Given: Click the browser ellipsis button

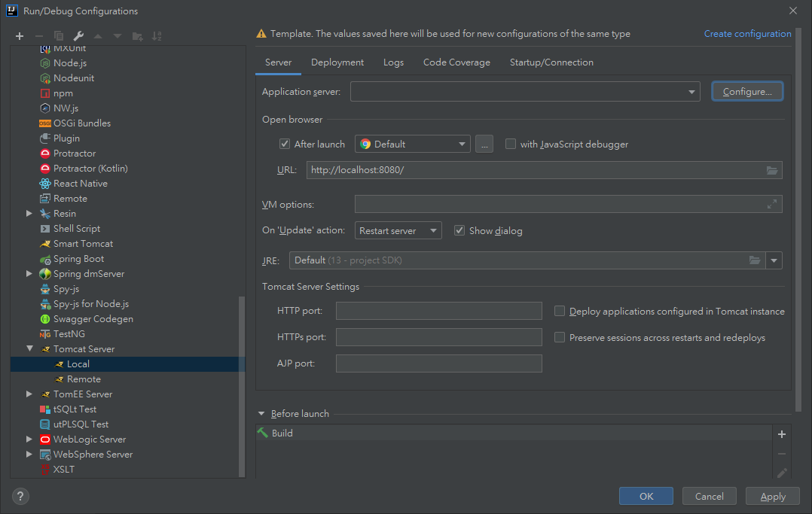Looking at the screenshot, I should pyautogui.click(x=484, y=144).
